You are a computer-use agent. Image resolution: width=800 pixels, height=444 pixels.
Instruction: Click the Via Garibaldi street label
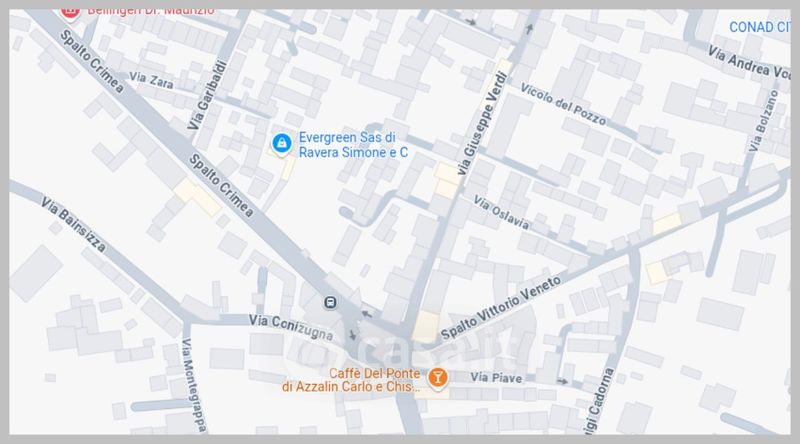tap(207, 95)
